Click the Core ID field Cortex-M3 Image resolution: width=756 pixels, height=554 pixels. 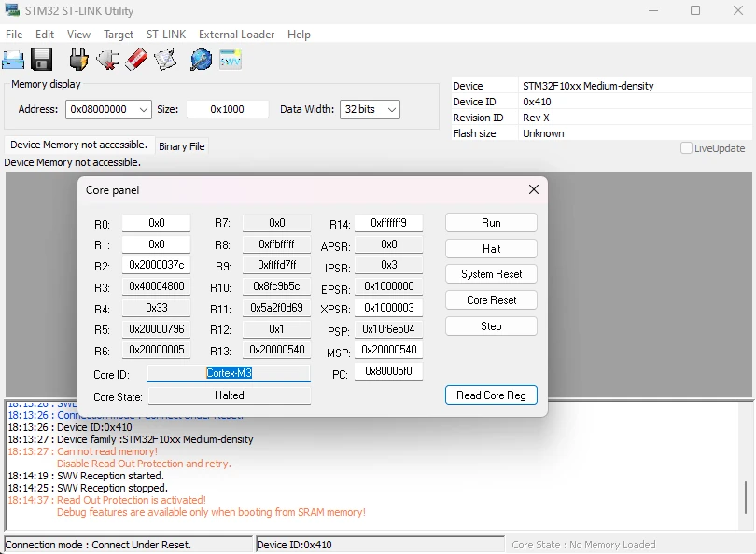pyautogui.click(x=229, y=373)
